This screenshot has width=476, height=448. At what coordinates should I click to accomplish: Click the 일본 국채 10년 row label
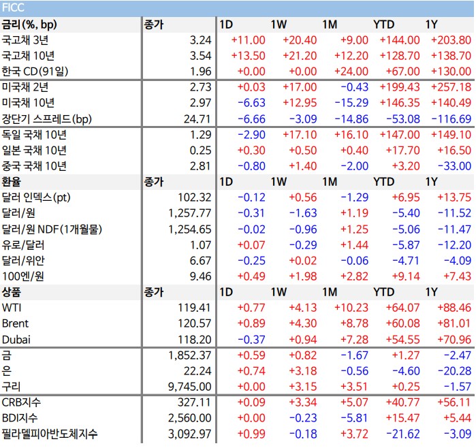click(x=34, y=150)
